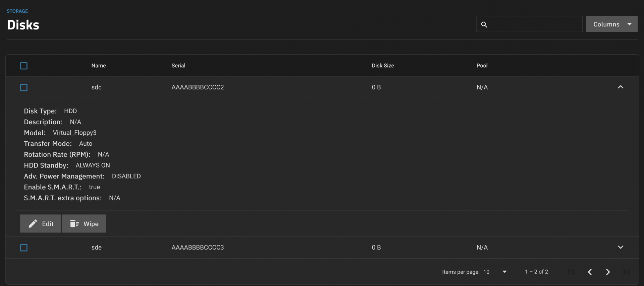644x286 pixels.
Task: Click the Disks page title
Action: coord(23,25)
